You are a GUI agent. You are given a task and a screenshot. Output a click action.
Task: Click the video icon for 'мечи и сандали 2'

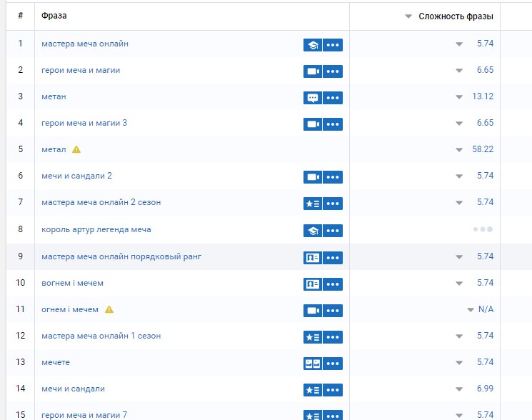tap(313, 177)
